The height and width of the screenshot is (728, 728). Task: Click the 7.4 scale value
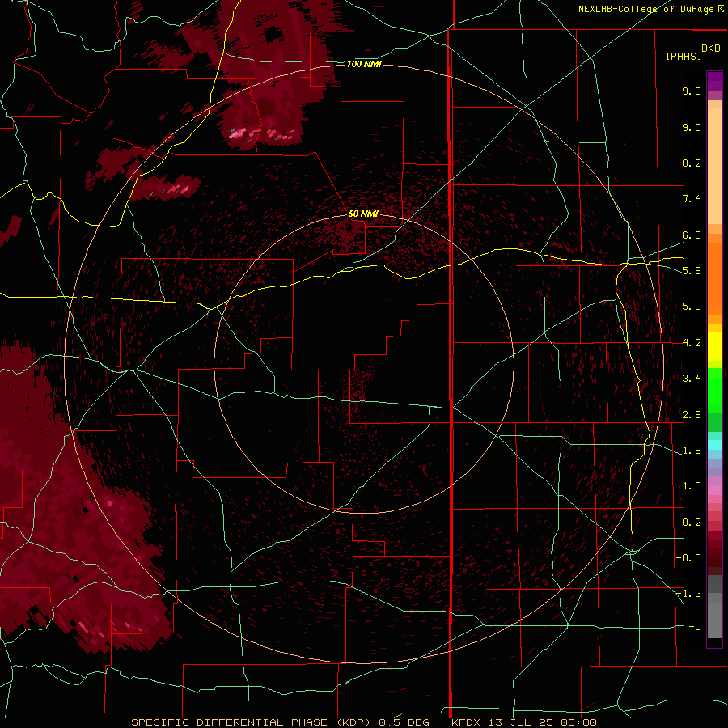tap(692, 199)
